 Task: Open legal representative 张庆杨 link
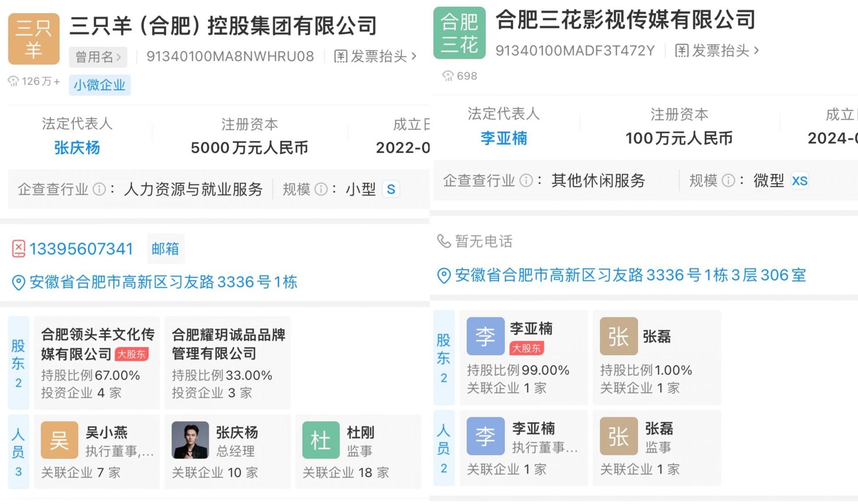click(77, 148)
